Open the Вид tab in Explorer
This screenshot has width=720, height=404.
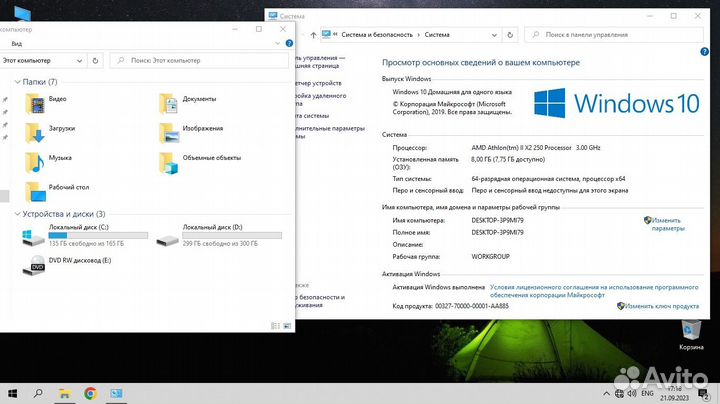coord(17,44)
